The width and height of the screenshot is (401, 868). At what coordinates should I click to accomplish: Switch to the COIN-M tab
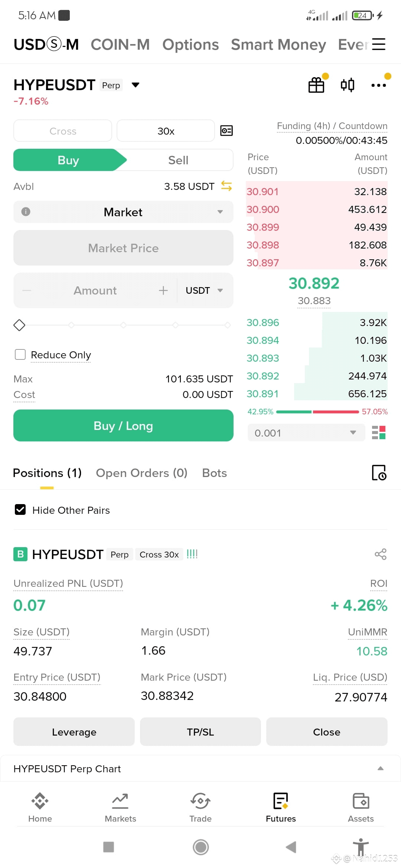click(120, 45)
